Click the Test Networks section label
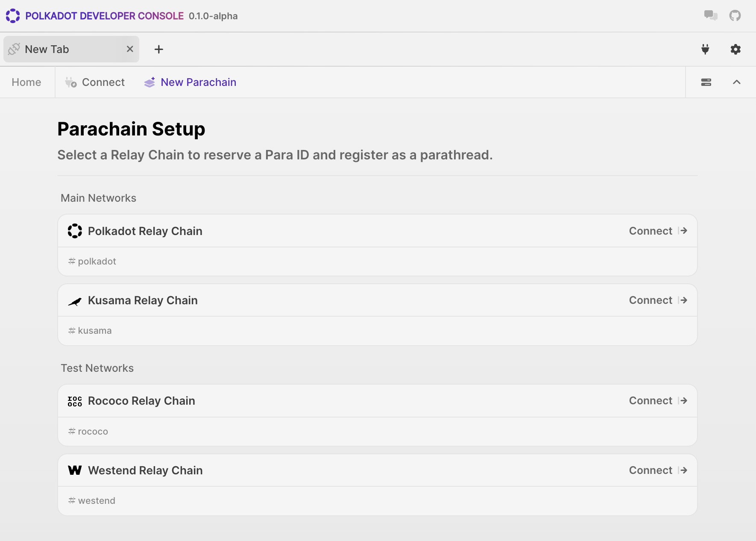756x541 pixels. coord(97,368)
